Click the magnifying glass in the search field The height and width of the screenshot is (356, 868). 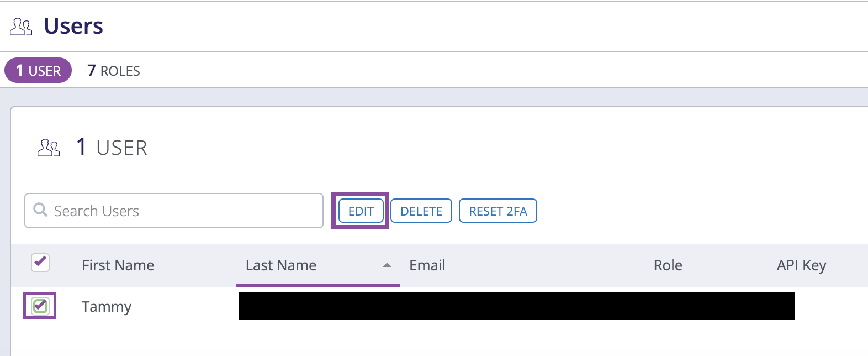click(40, 211)
